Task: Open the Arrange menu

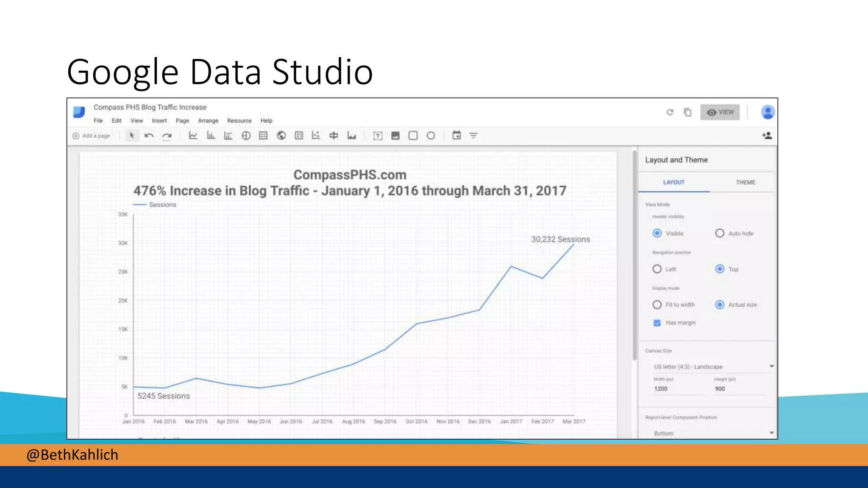Action: [208, 121]
